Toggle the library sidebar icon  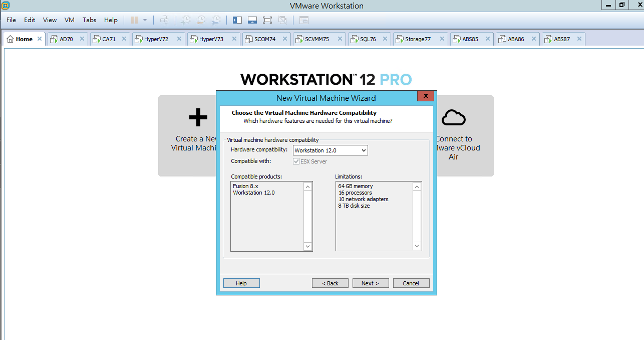[x=237, y=20]
